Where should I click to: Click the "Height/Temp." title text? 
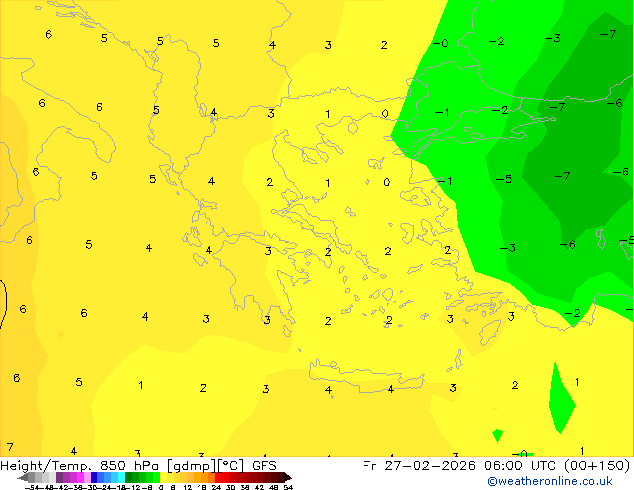click(44, 466)
